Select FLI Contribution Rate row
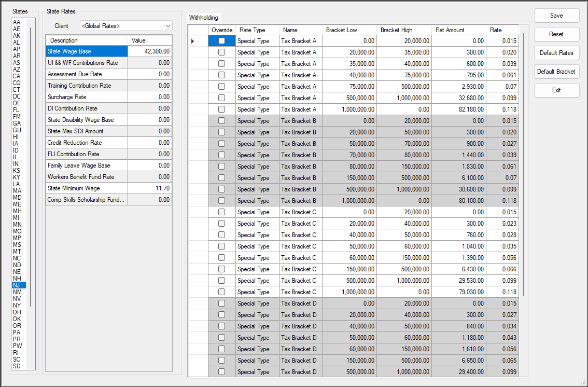The image size is (588, 387). [x=109, y=154]
